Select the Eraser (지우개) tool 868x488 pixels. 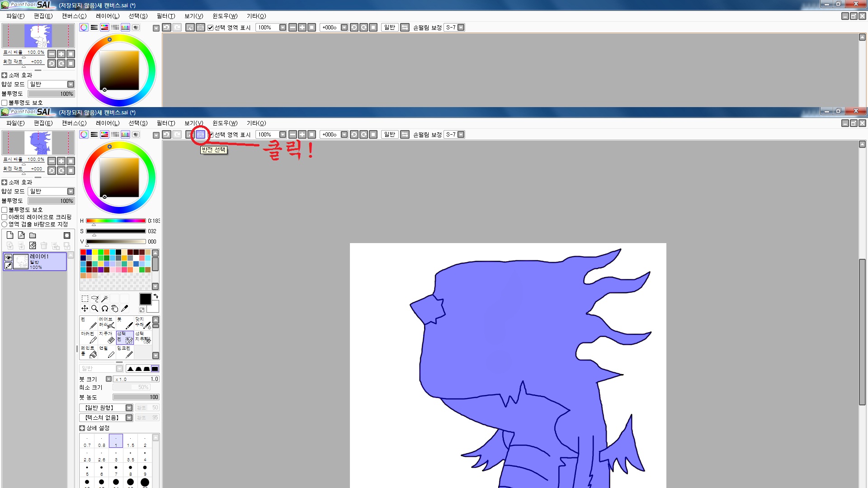pyautogui.click(x=107, y=337)
